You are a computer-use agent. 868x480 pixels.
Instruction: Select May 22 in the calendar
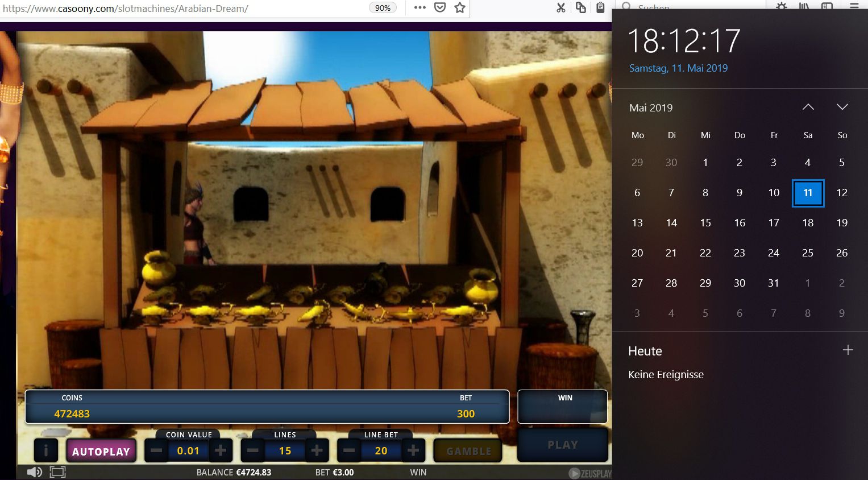click(x=705, y=253)
